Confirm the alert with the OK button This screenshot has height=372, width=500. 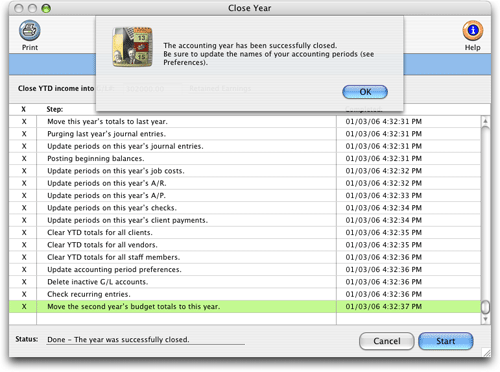(x=365, y=92)
